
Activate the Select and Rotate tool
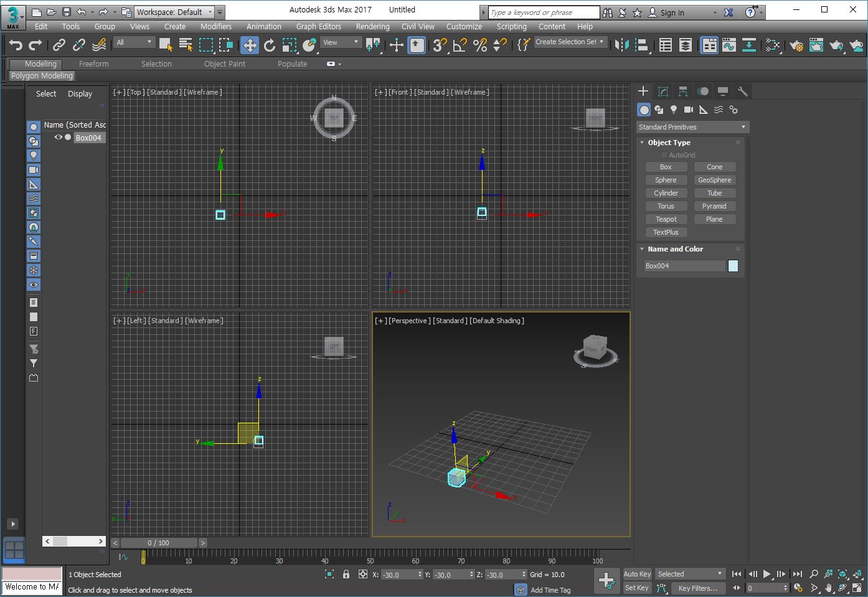[270, 45]
